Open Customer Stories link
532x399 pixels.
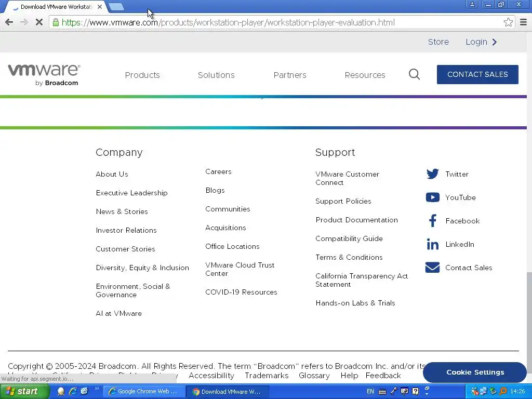pos(125,249)
